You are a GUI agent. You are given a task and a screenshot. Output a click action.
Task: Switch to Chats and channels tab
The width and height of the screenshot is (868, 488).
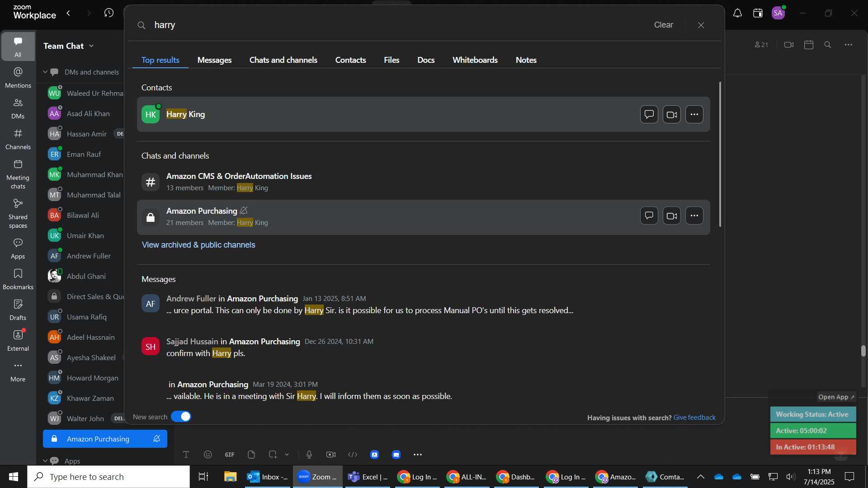coord(283,60)
